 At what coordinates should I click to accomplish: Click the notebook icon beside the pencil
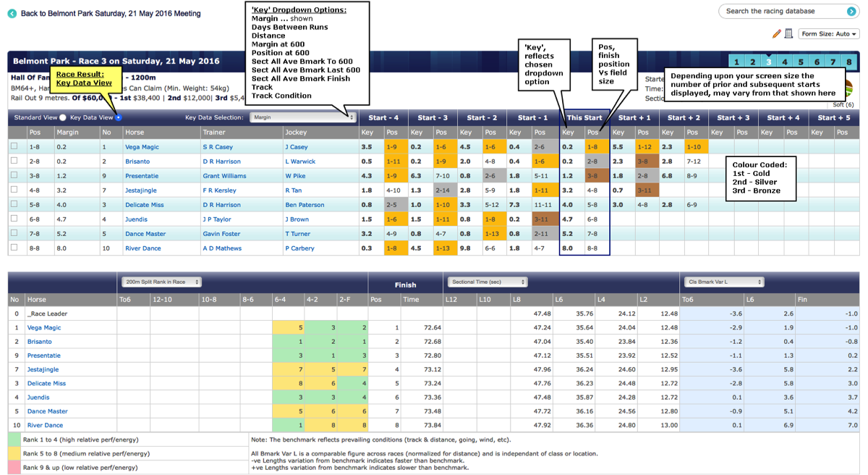point(788,33)
